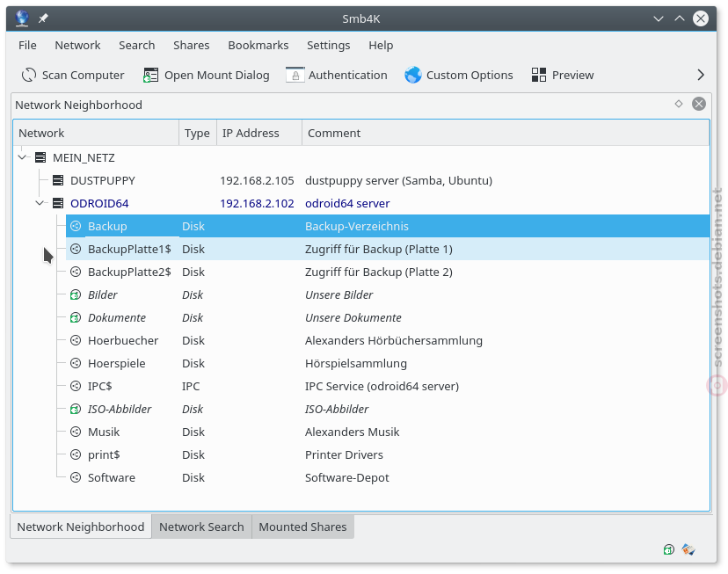Viewport: 728px width, 574px height.
Task: Click the mounted Dokumente share icon
Action: (x=76, y=317)
